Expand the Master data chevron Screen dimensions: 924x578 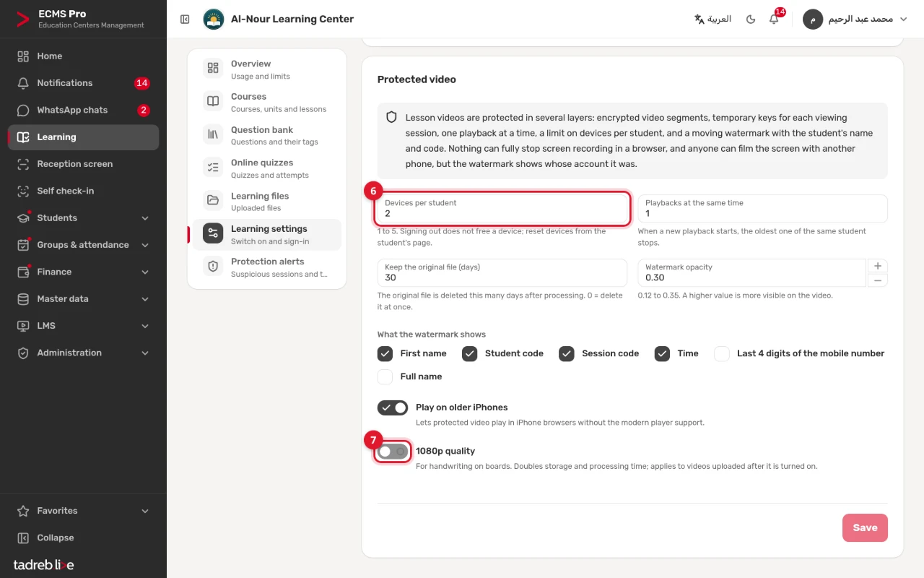click(x=145, y=299)
